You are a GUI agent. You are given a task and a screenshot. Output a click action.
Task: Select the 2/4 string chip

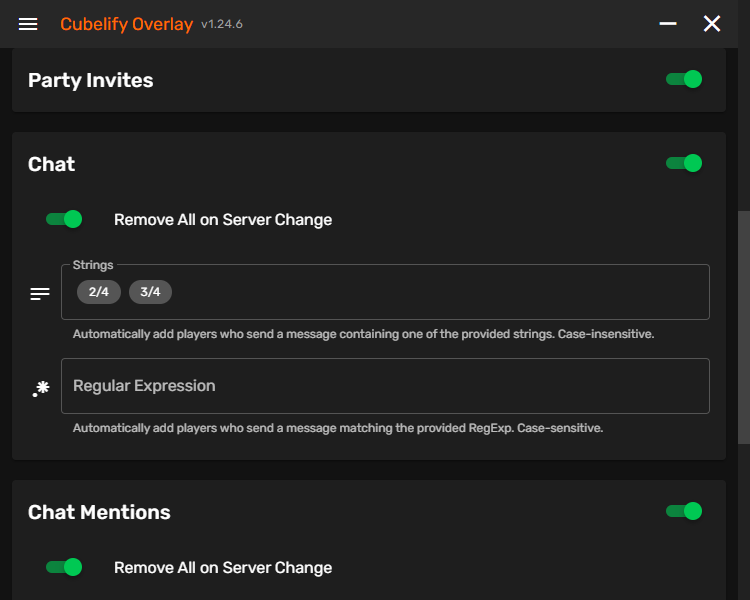click(99, 292)
